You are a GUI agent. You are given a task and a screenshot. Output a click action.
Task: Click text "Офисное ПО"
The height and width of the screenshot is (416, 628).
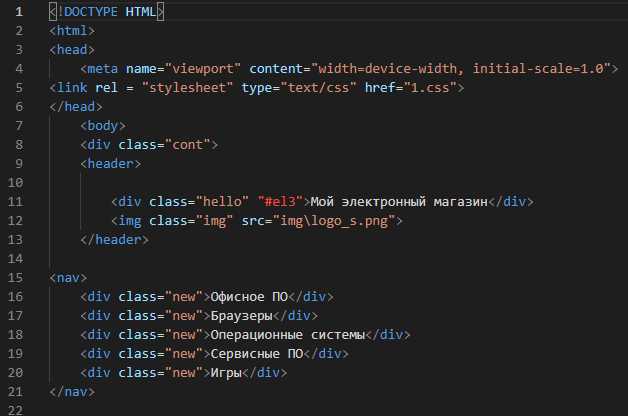(249, 297)
